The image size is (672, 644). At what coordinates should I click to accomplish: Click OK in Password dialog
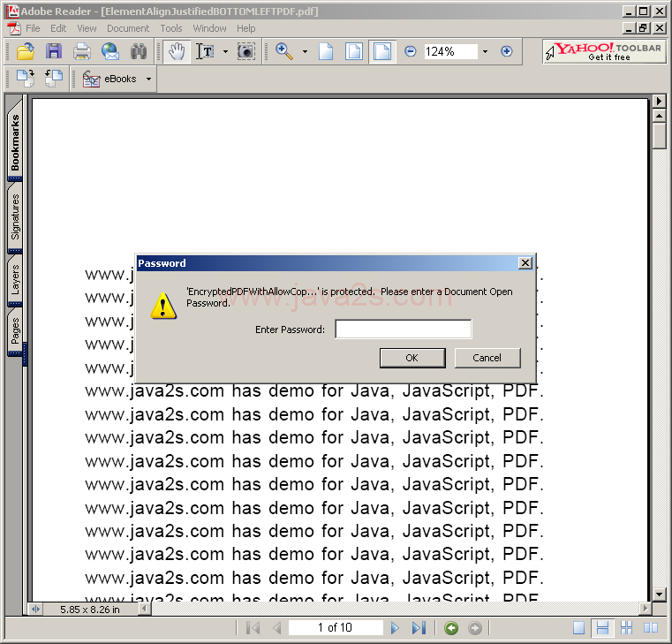click(412, 358)
